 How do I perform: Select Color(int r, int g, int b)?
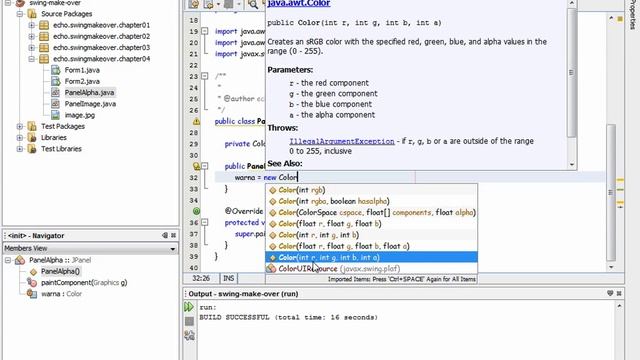point(371,235)
